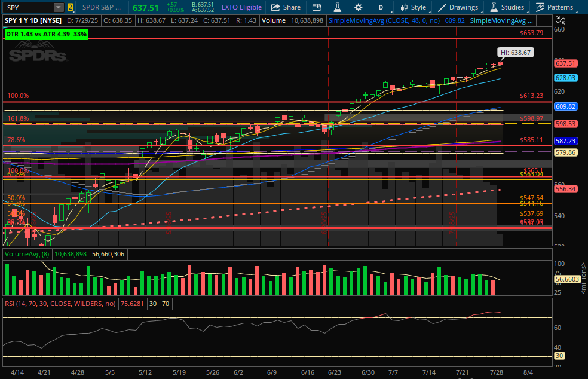Click the $653.79 price level label
Screen dimensions: 588x379
531,33
